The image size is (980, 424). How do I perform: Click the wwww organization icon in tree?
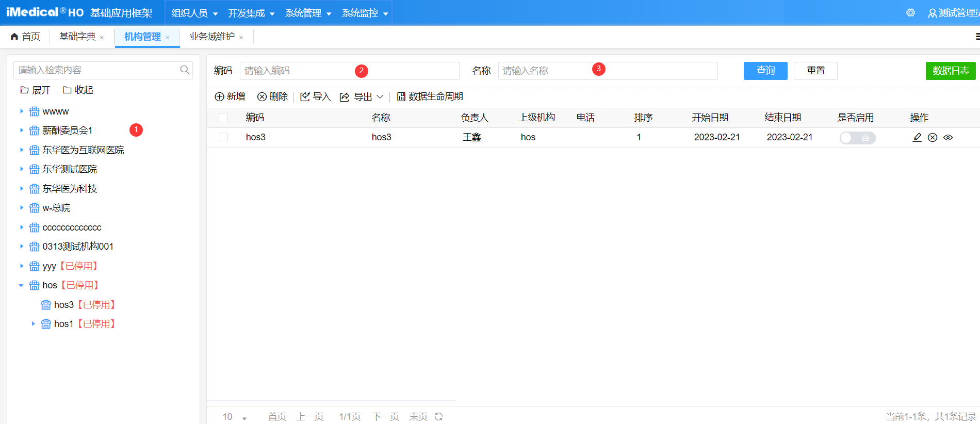[x=35, y=111]
